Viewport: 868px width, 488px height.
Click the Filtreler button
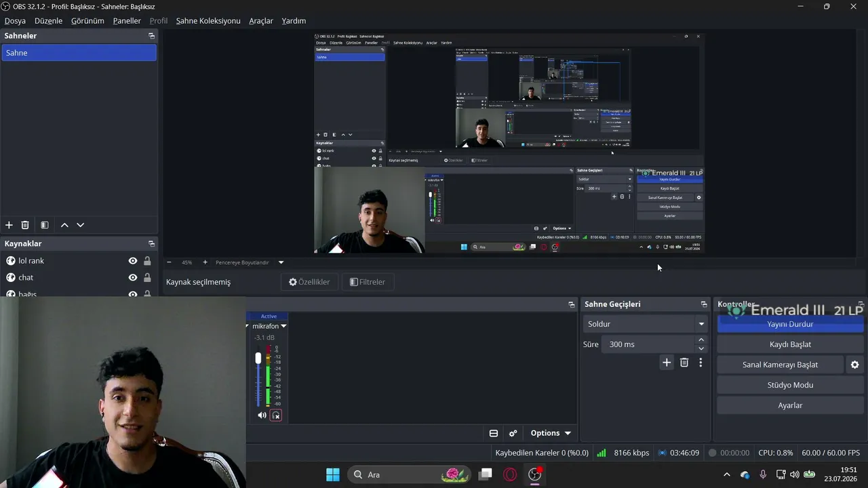coord(368,282)
